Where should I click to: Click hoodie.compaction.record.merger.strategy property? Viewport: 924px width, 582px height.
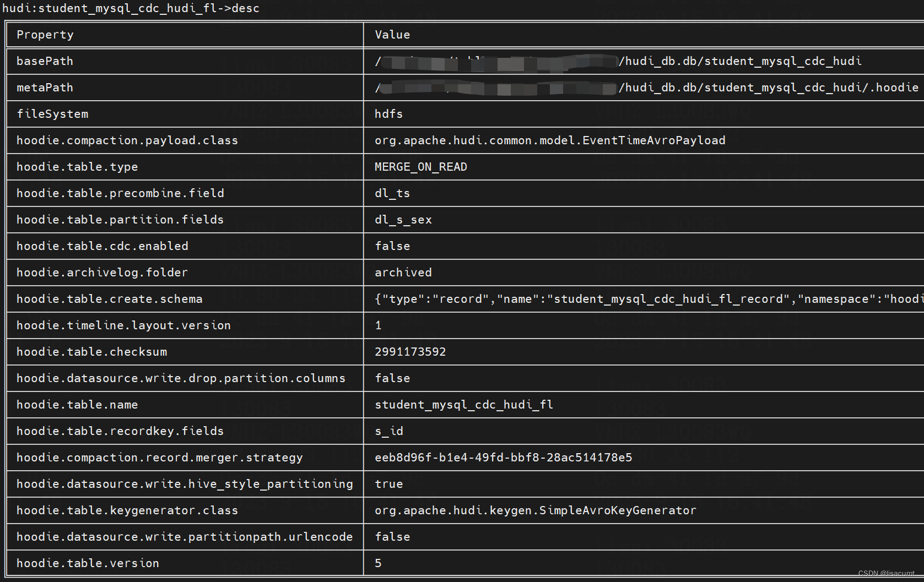(160, 458)
